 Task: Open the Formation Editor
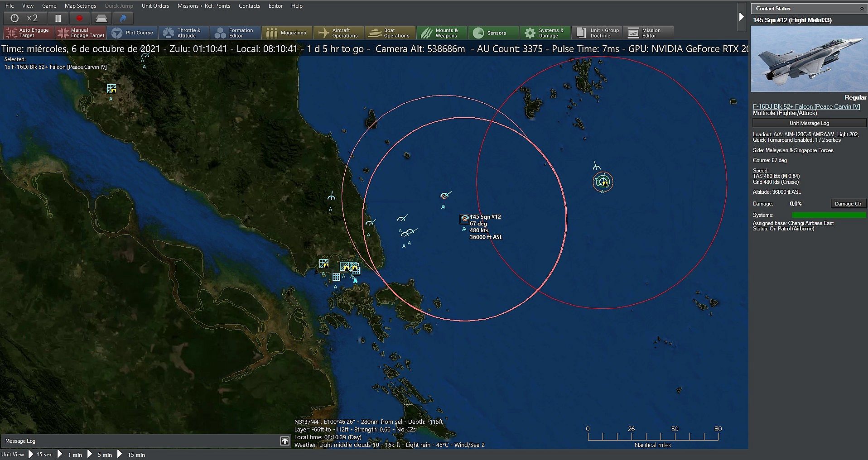[x=236, y=33]
